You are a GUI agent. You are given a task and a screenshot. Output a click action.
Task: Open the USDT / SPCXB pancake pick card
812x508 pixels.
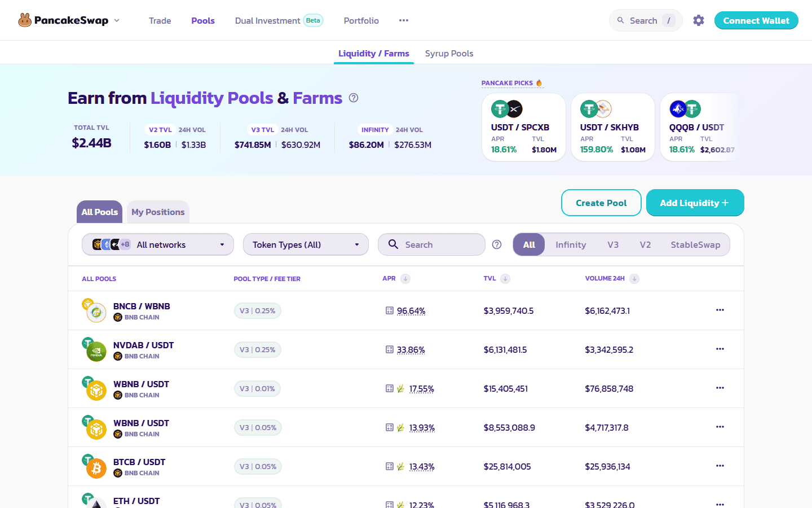click(524, 127)
